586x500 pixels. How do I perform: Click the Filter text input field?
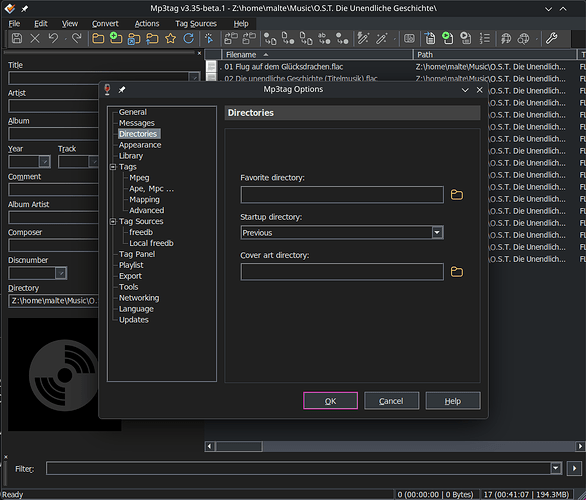pos(298,468)
